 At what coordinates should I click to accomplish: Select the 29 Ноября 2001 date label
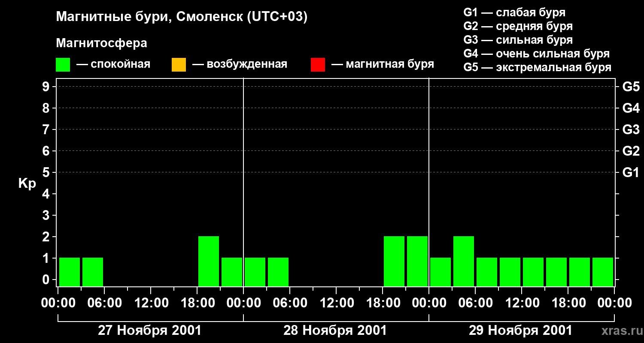point(520,331)
